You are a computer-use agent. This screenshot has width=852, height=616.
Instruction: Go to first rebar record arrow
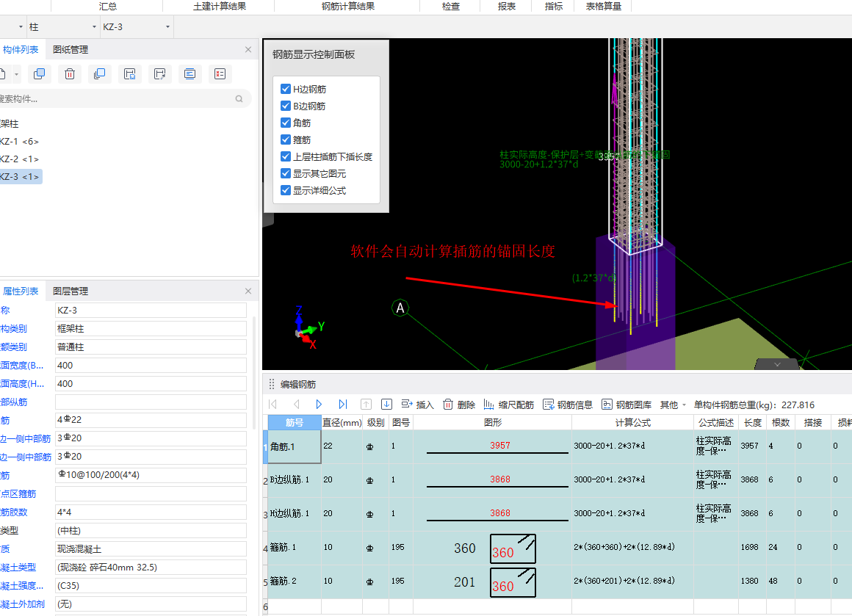pos(273,404)
